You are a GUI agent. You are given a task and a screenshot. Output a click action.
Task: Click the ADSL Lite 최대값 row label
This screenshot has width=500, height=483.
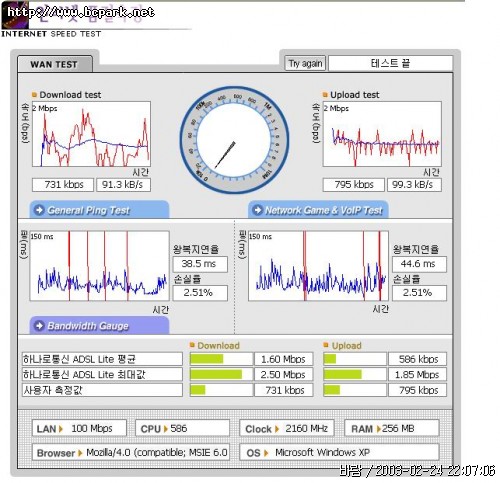coord(102,374)
